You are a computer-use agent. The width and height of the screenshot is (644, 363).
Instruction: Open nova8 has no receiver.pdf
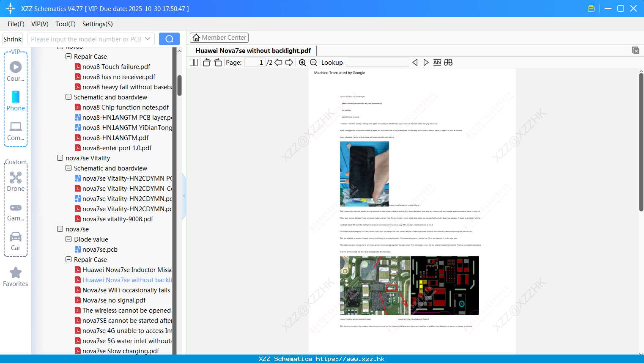(115, 77)
